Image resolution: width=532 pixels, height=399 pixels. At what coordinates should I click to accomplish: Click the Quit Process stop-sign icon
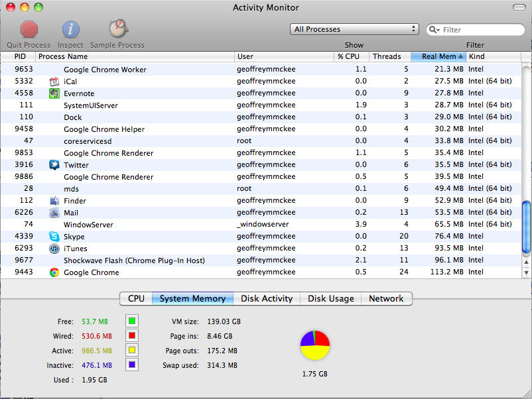click(29, 29)
